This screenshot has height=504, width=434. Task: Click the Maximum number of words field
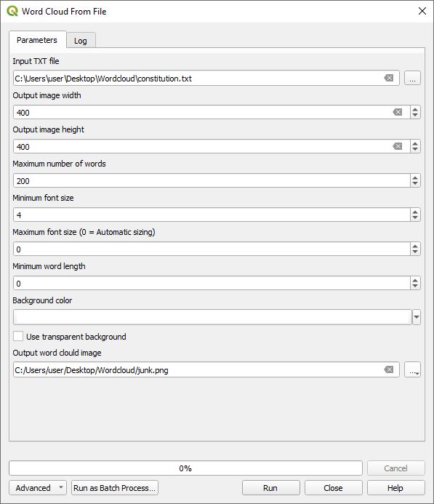pyautogui.click(x=212, y=180)
